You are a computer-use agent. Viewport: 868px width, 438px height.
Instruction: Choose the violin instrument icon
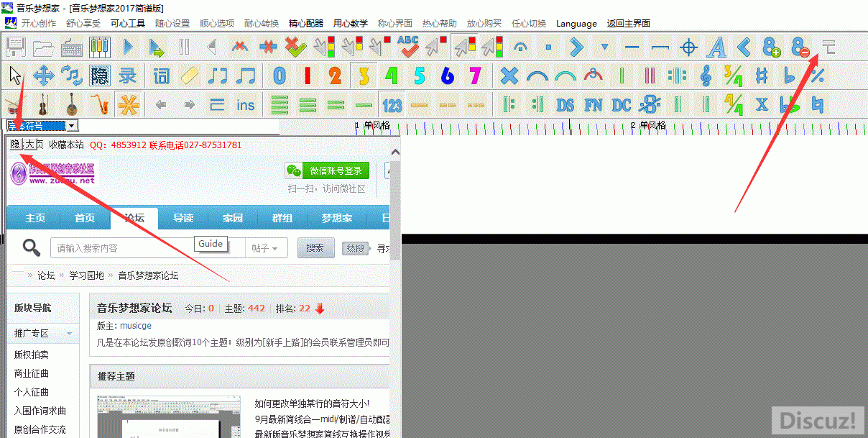[44, 104]
